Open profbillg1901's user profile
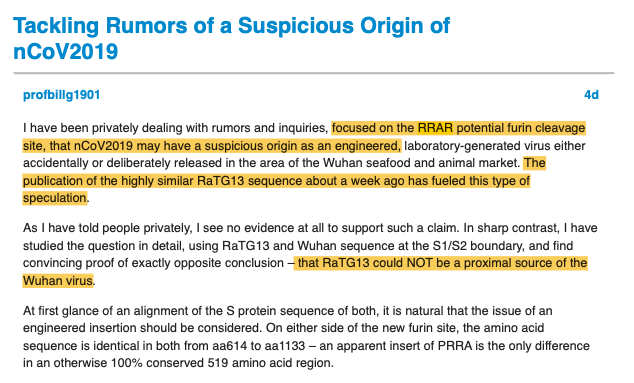 [61, 95]
